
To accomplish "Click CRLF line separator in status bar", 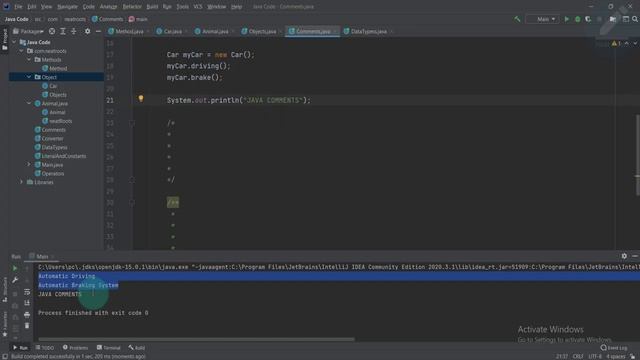I will click(x=578, y=356).
